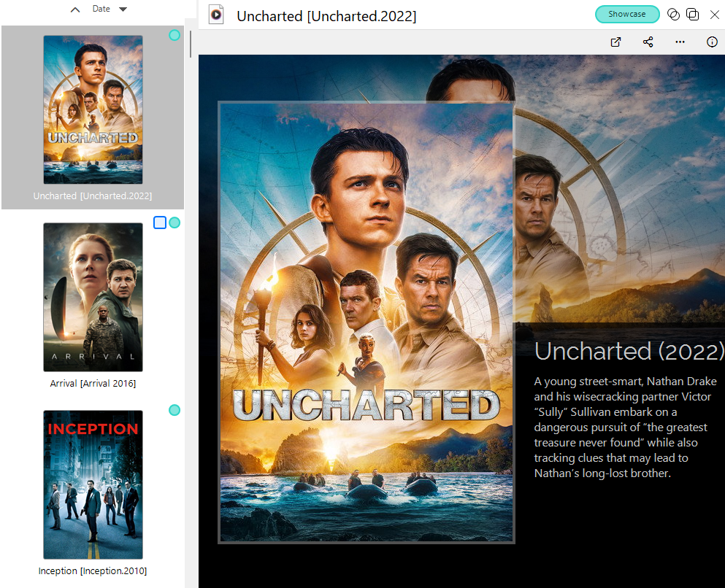Click the overlapping circles icon near Showcase
This screenshot has width=725, height=588.
(673, 15)
